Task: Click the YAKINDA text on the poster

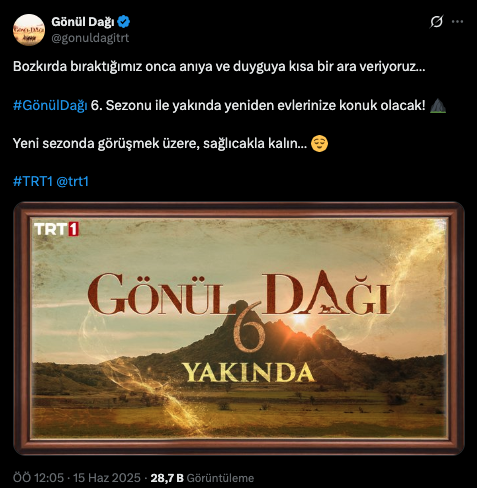Action: [248, 373]
